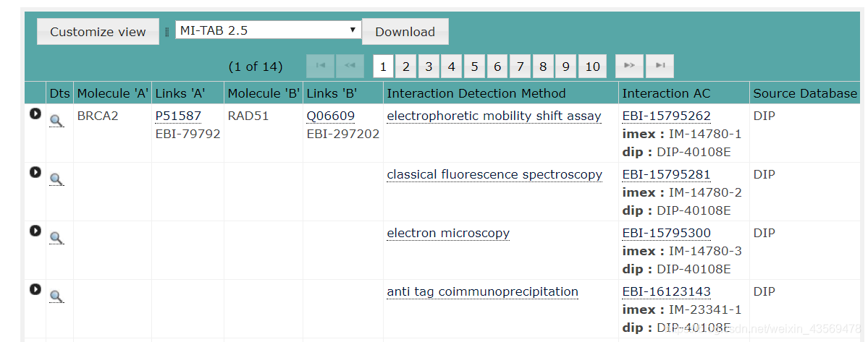
Task: Select results page 4
Action: point(451,67)
